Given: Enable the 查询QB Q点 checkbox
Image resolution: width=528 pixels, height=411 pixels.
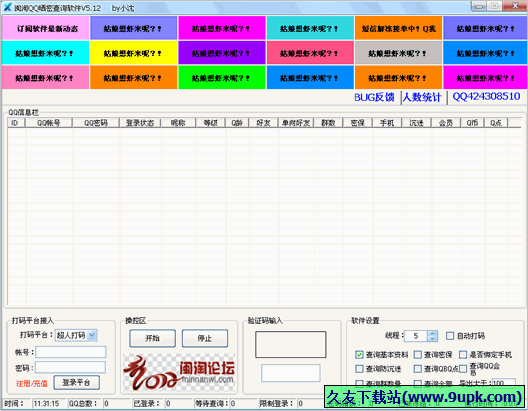Looking at the screenshot, I should click(418, 369).
